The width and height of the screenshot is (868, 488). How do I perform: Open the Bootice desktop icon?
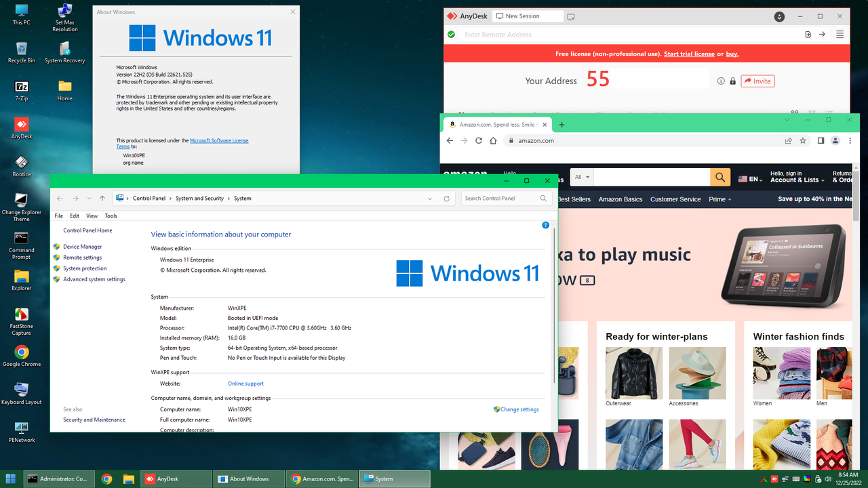22,167
